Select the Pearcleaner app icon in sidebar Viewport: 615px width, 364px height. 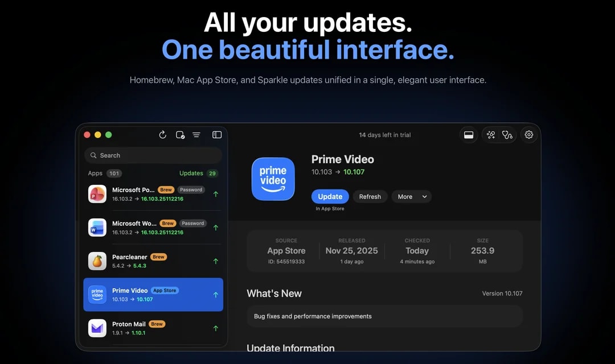97,261
